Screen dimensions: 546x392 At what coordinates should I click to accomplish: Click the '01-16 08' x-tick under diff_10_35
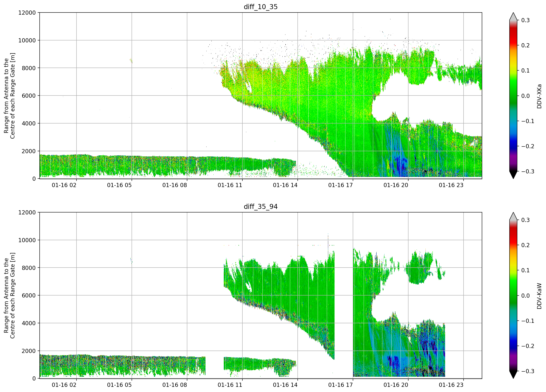coord(175,185)
